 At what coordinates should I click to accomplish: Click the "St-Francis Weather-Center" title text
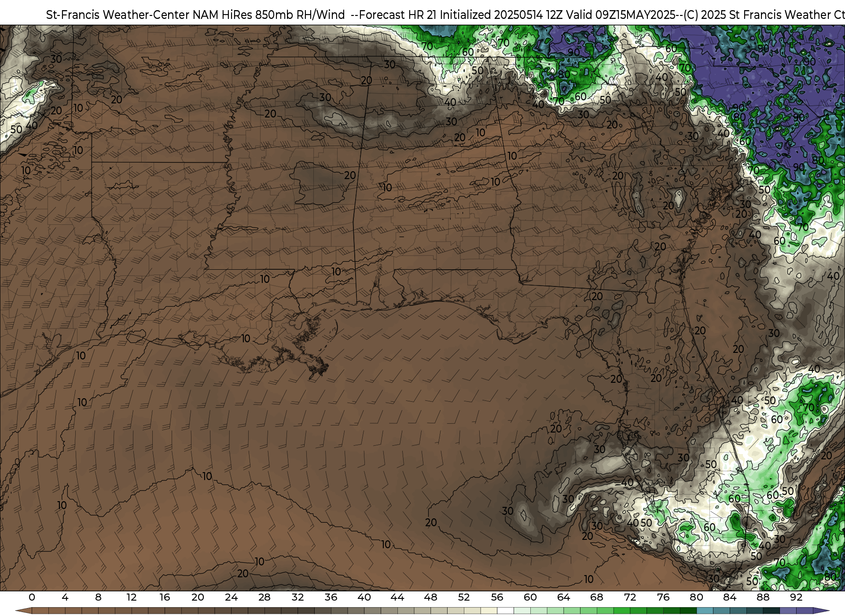pyautogui.click(x=118, y=15)
